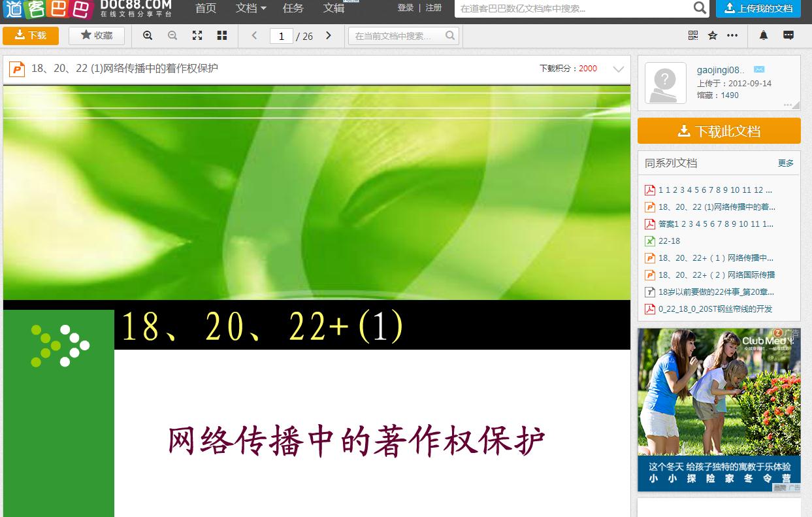Open '18、20、22+（2）网络国际传播' document
This screenshot has width=812, height=517.
(x=717, y=275)
